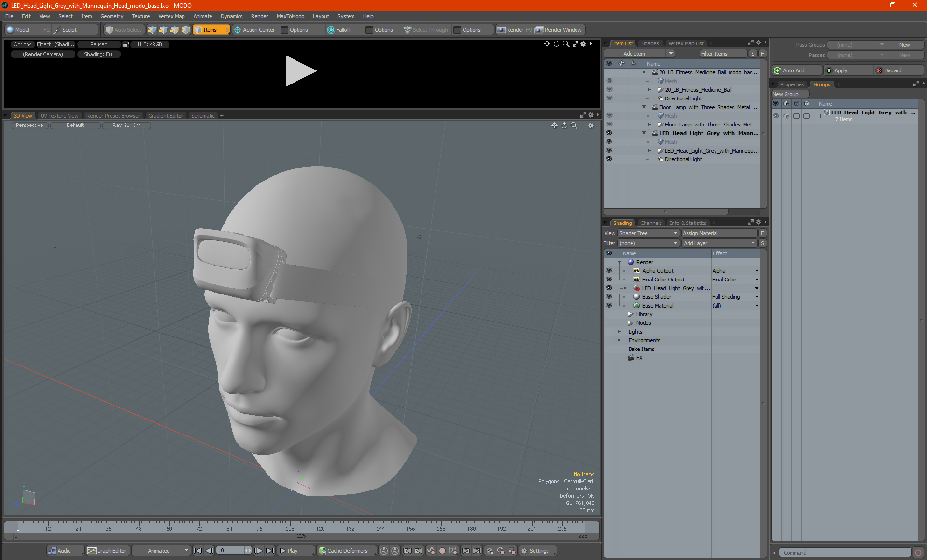Open the Add Layer dropdown
Image resolution: width=927 pixels, height=560 pixels.
(719, 243)
